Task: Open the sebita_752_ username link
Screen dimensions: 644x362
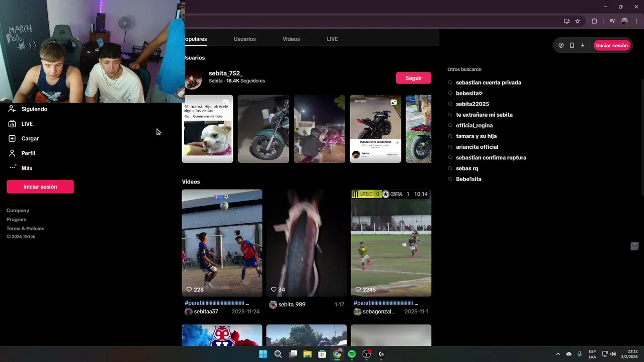Action: click(225, 73)
